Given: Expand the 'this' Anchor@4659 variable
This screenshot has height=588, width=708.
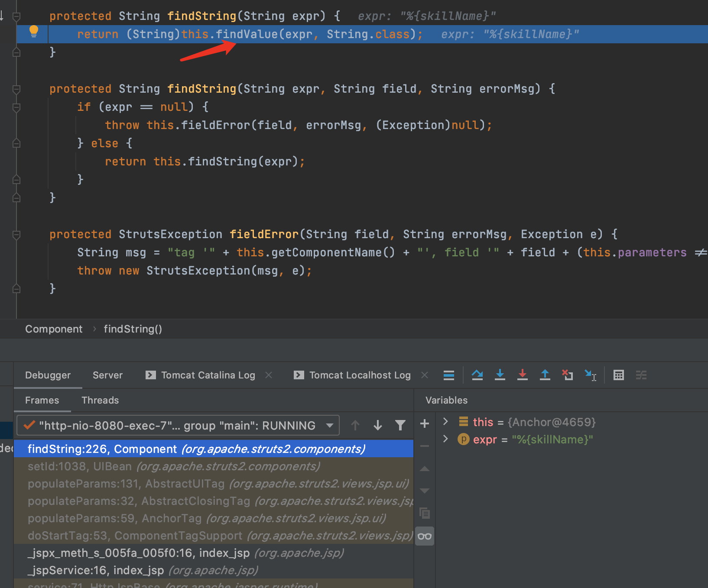Looking at the screenshot, I should click(445, 421).
